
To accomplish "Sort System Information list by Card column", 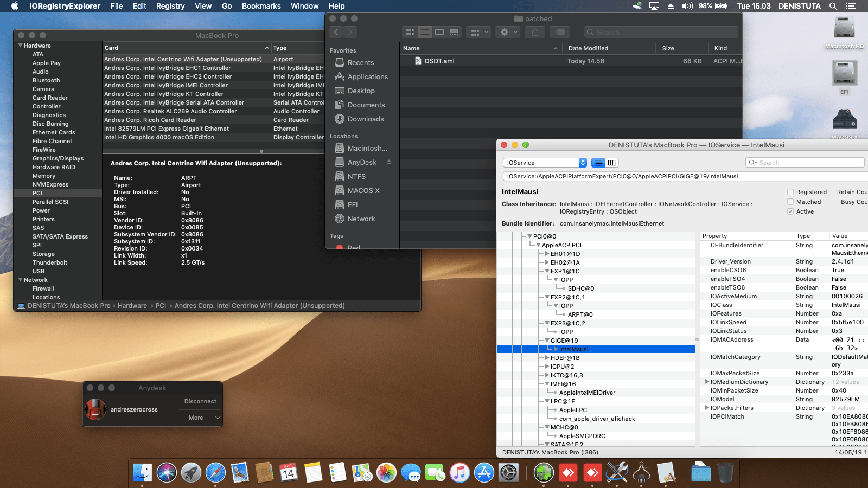I will tap(187, 48).
